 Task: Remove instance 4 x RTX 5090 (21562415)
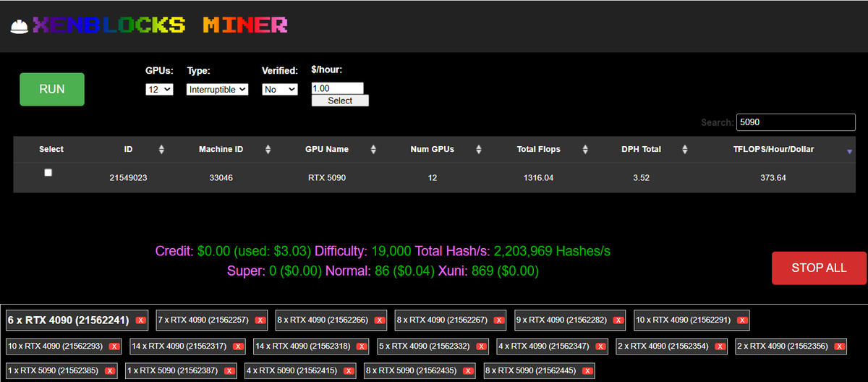349,371
